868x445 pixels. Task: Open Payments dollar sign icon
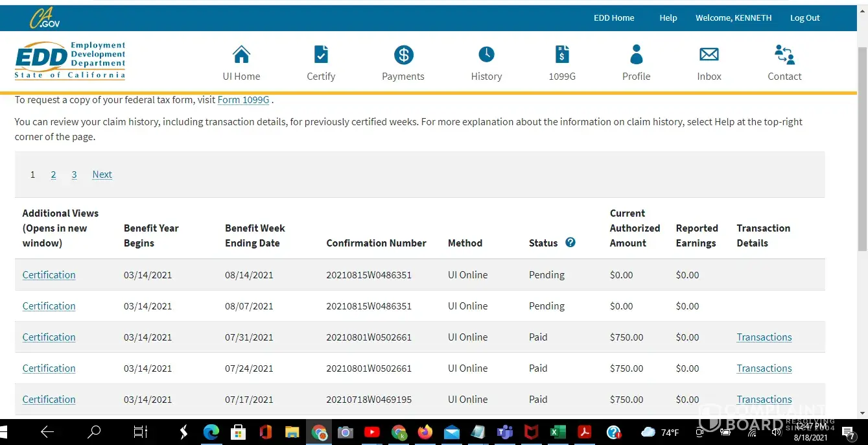[403, 55]
